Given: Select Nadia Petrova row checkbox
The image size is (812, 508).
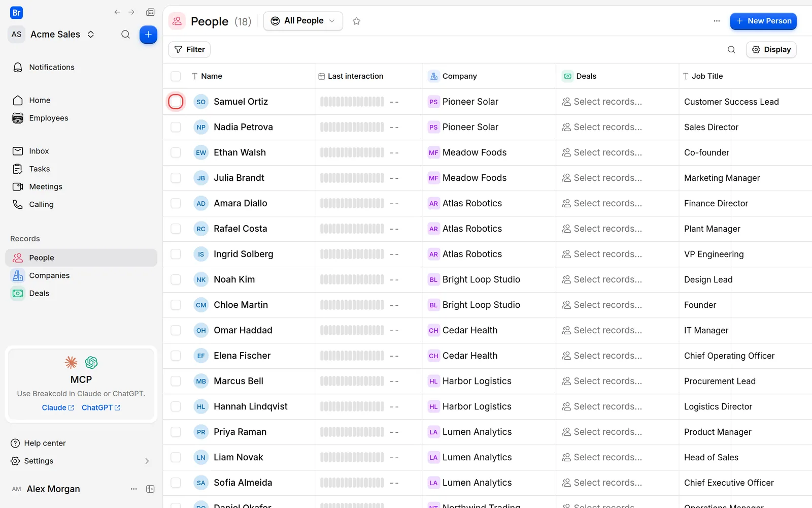Looking at the screenshot, I should pos(176,127).
